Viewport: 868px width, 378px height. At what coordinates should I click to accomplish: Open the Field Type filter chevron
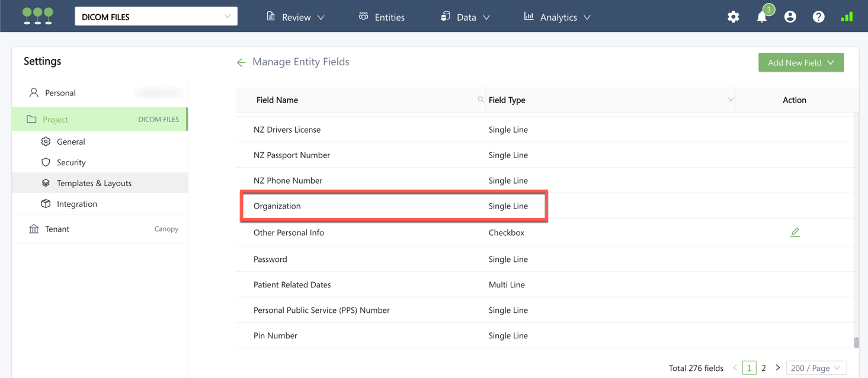point(731,100)
